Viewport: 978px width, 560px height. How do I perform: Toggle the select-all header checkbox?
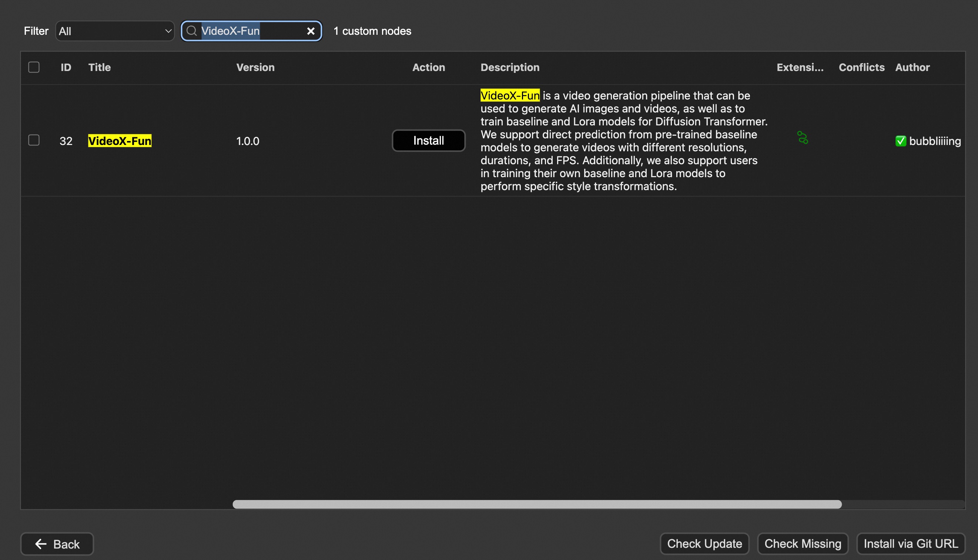pos(34,67)
